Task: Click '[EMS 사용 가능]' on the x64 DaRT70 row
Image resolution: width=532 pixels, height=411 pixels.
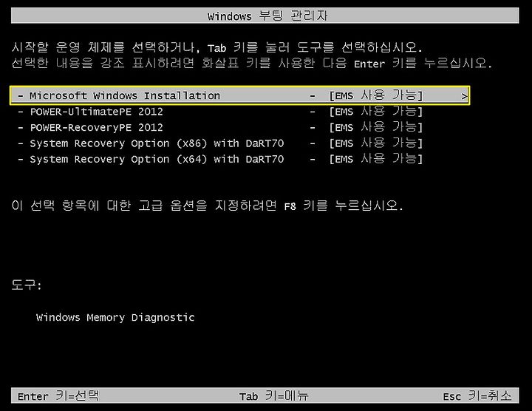Action: [x=376, y=159]
